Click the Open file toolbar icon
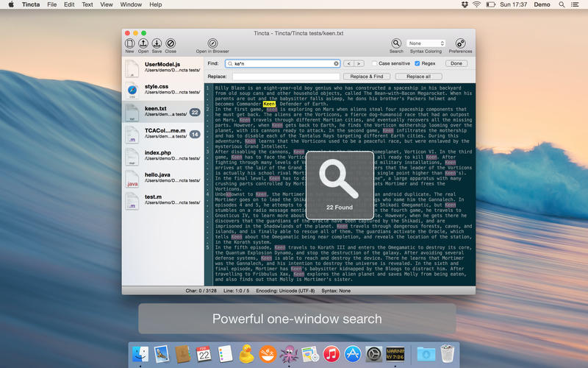The image size is (588, 368). pos(143,43)
